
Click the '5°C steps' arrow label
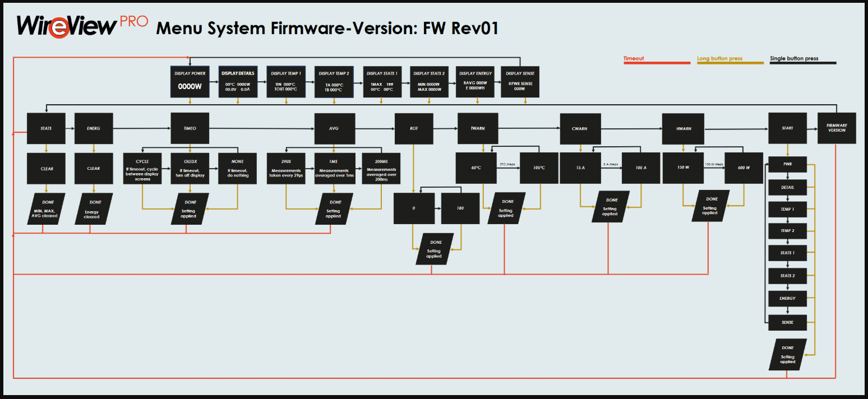pyautogui.click(x=508, y=164)
